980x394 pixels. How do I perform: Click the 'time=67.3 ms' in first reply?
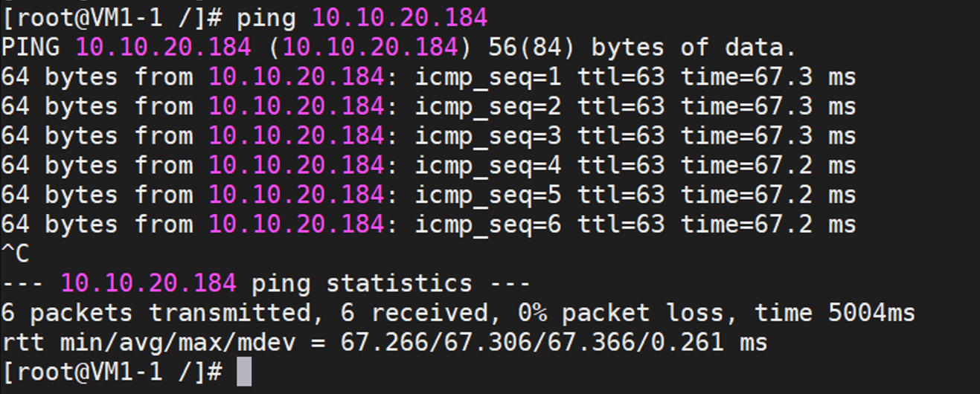pyautogui.click(x=769, y=77)
